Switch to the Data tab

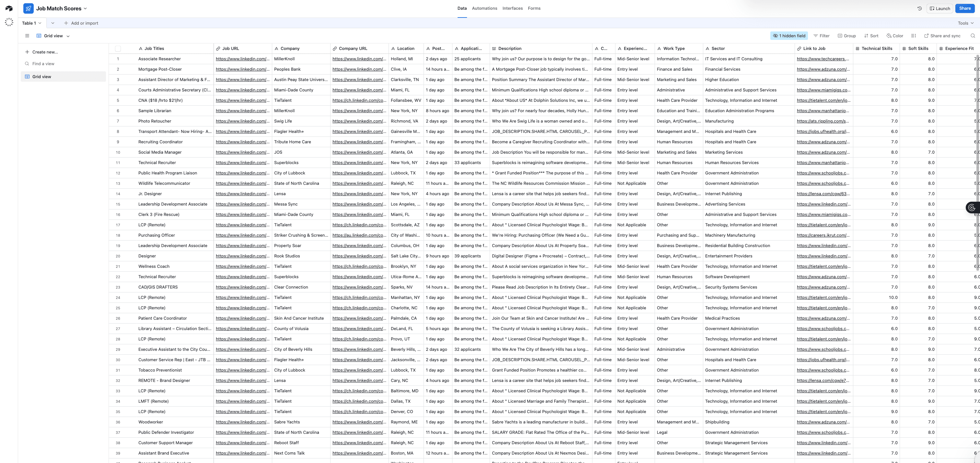(x=462, y=8)
